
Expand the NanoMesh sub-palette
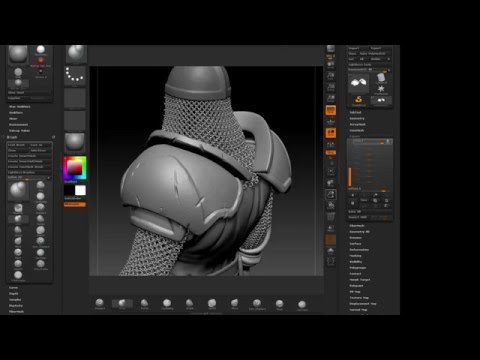point(357,130)
